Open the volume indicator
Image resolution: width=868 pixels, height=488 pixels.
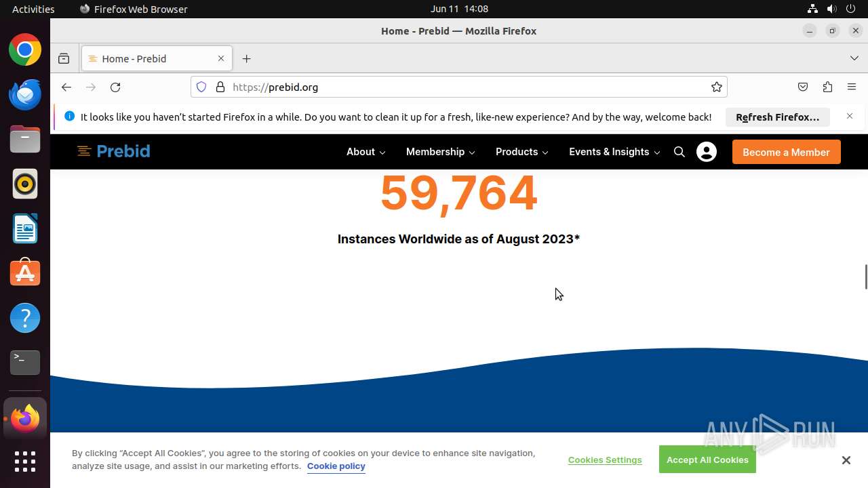point(831,9)
